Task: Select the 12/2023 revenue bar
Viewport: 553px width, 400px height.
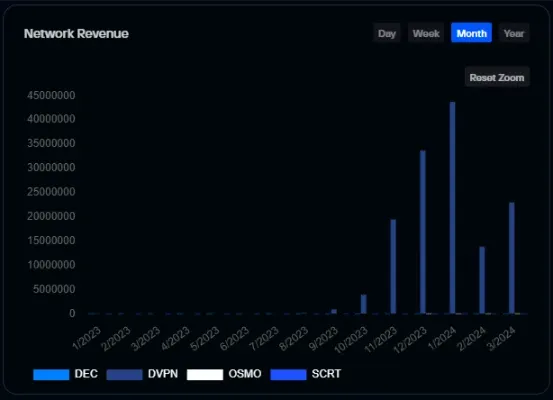Action: 423,232
